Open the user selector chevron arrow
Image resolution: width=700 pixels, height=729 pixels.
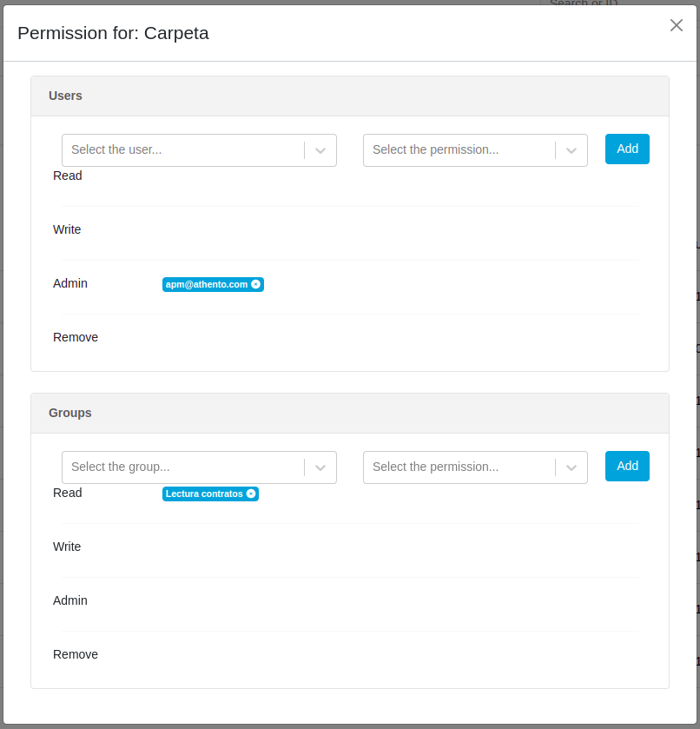(320, 150)
